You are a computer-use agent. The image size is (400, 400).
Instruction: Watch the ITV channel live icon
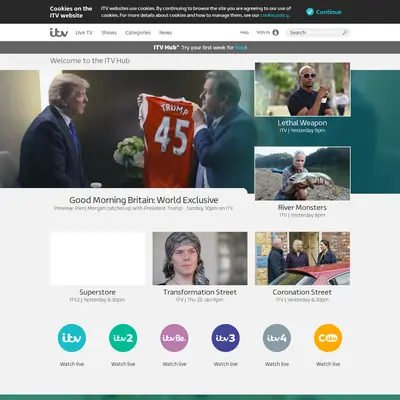coord(72,338)
